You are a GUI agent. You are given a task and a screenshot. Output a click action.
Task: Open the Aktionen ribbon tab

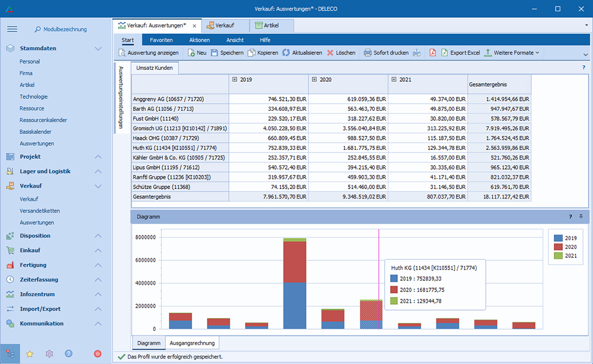click(x=199, y=40)
